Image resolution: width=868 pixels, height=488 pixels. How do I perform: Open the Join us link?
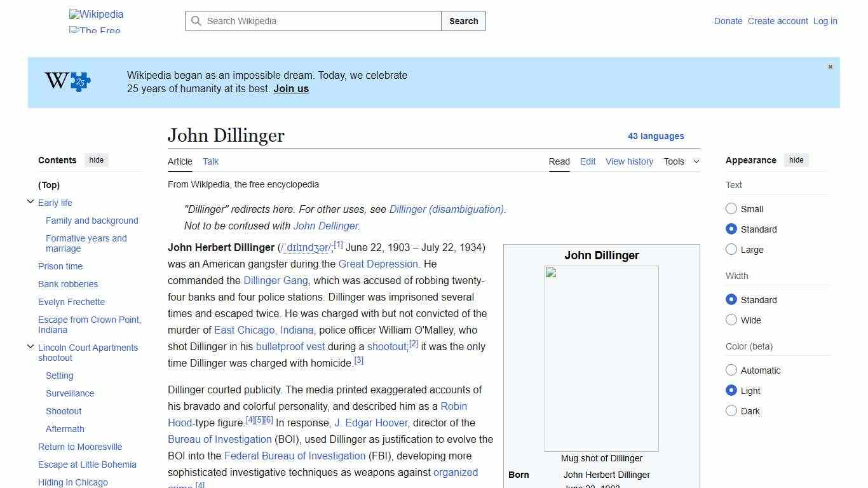pos(290,88)
